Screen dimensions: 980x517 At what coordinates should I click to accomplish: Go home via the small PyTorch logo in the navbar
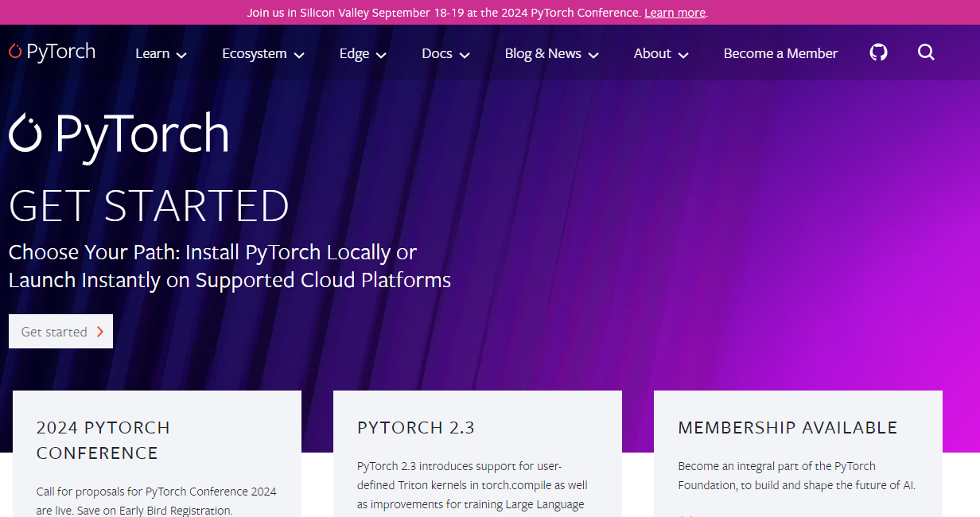tap(52, 52)
